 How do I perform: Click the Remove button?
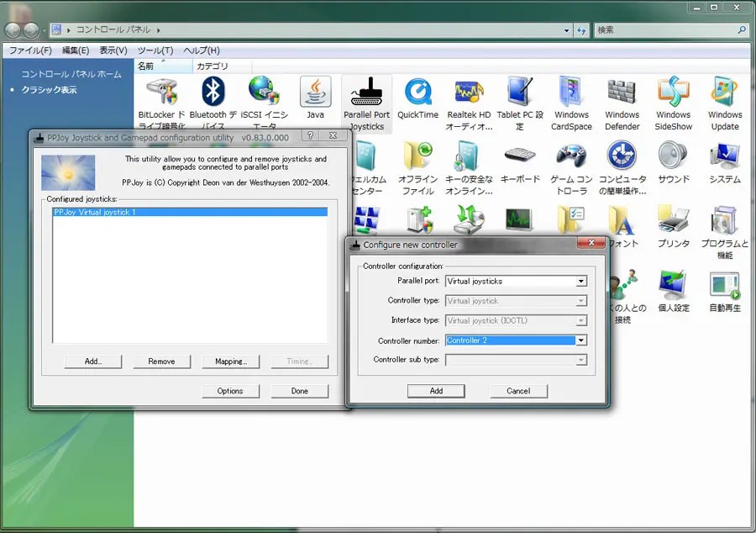(x=161, y=361)
